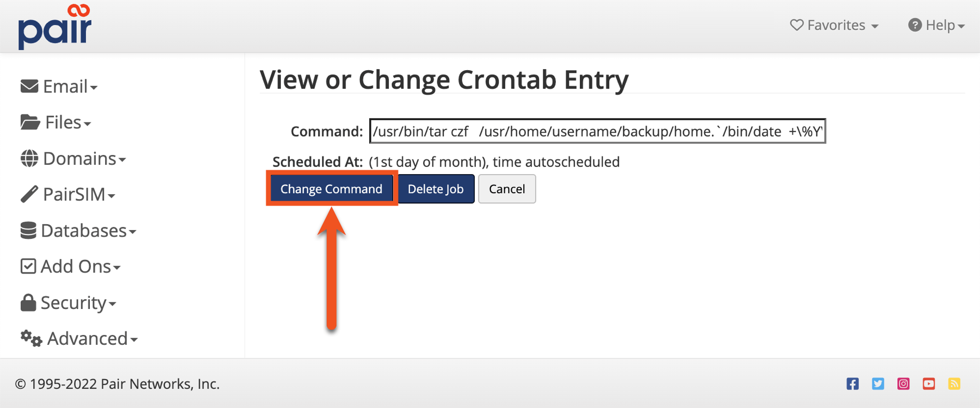Screen dimensions: 980x408
Task: Open the Twitter social icon
Action: (878, 384)
